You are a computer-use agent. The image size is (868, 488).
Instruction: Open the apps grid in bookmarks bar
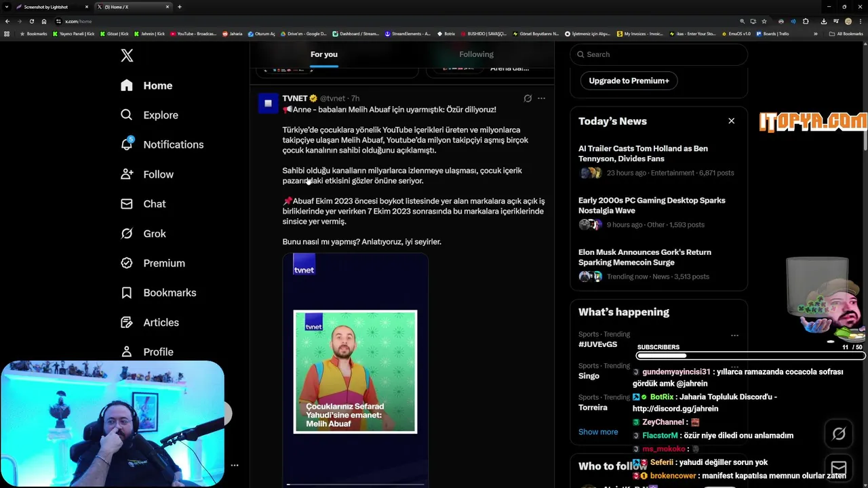coord(7,34)
